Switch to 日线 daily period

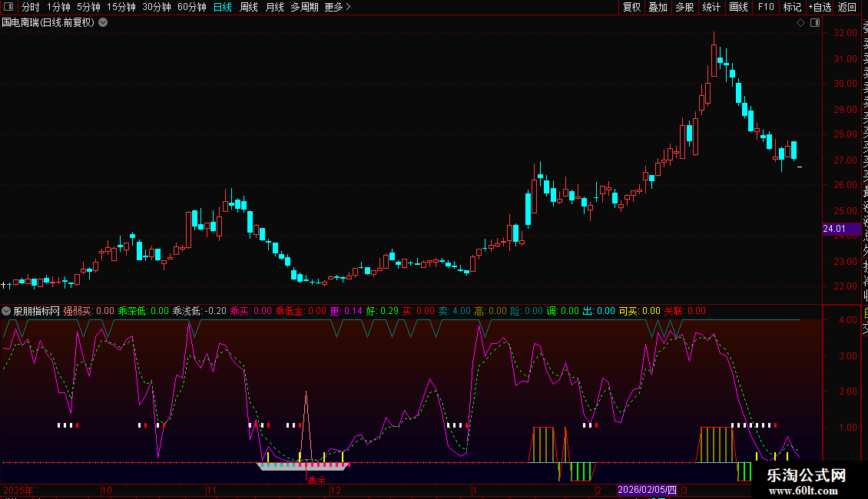point(223,7)
